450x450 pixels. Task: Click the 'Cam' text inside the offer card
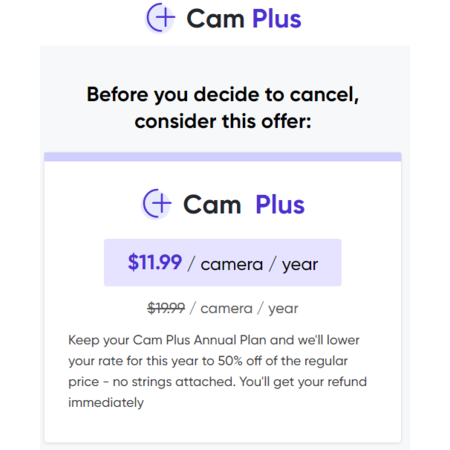point(212,205)
